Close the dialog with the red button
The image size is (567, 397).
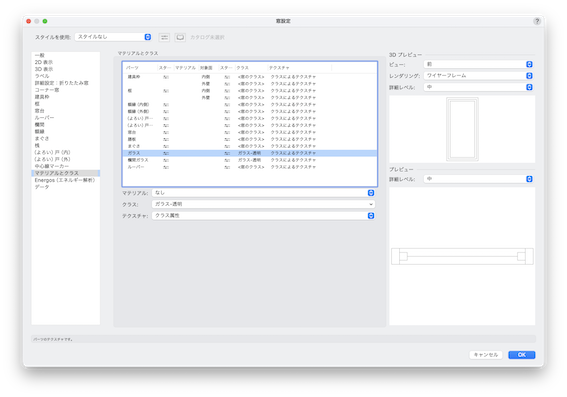click(29, 21)
